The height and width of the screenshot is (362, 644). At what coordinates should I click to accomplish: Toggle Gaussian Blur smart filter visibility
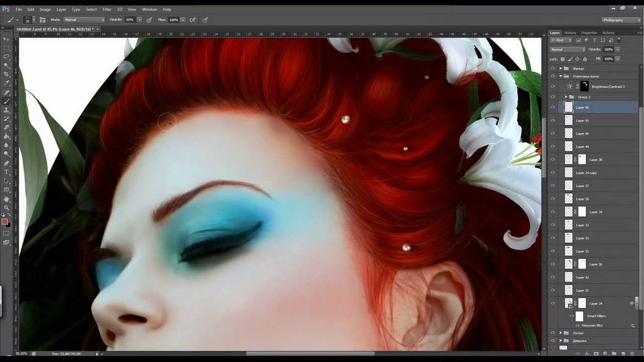coord(578,325)
